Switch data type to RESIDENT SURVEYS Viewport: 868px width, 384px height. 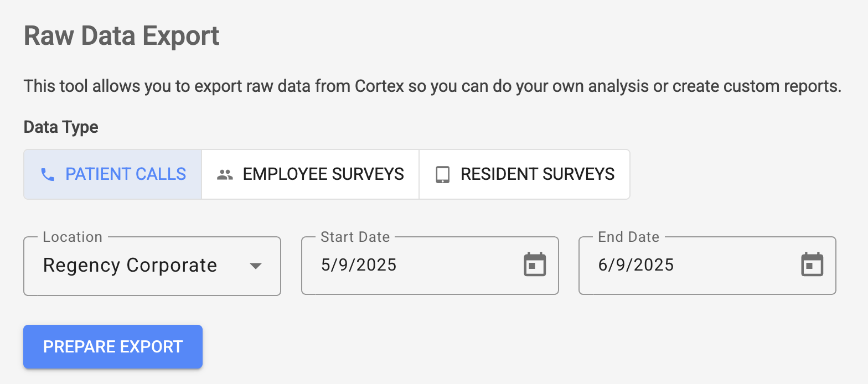[x=524, y=174]
